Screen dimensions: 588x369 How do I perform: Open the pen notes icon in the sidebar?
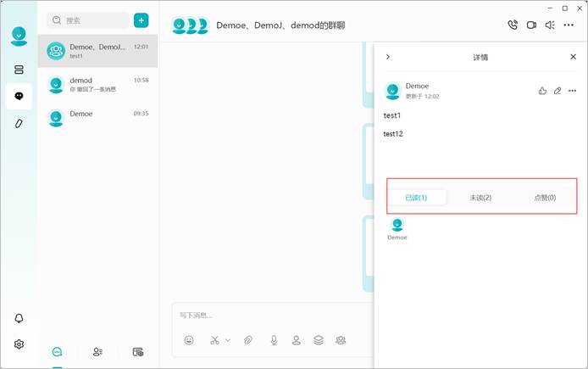tap(19, 124)
